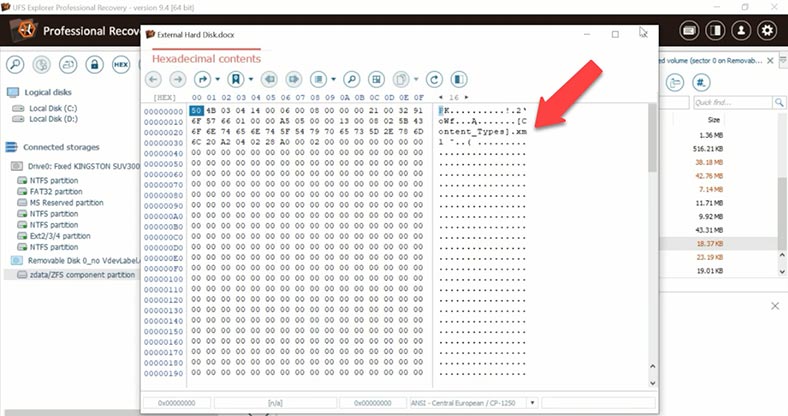
Task: Open the copy options dropdown arrow
Action: click(x=416, y=79)
